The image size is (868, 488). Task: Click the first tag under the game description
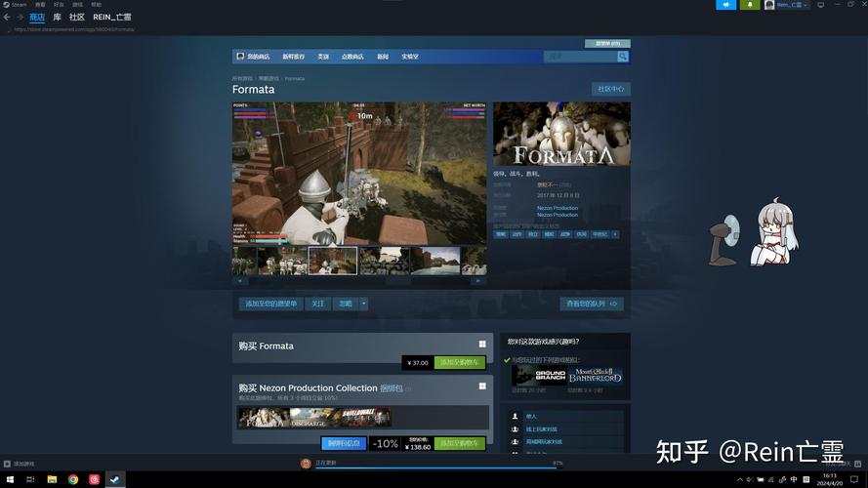(x=501, y=234)
